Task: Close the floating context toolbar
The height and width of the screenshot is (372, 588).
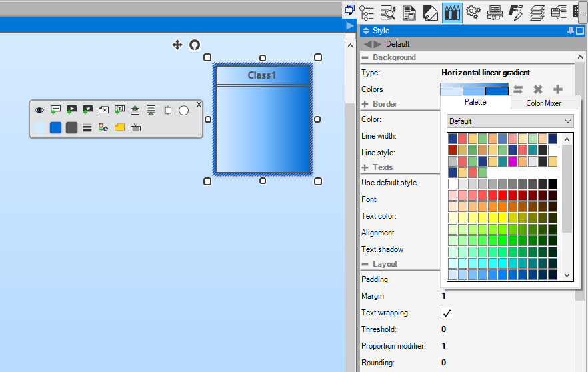Action: click(199, 105)
